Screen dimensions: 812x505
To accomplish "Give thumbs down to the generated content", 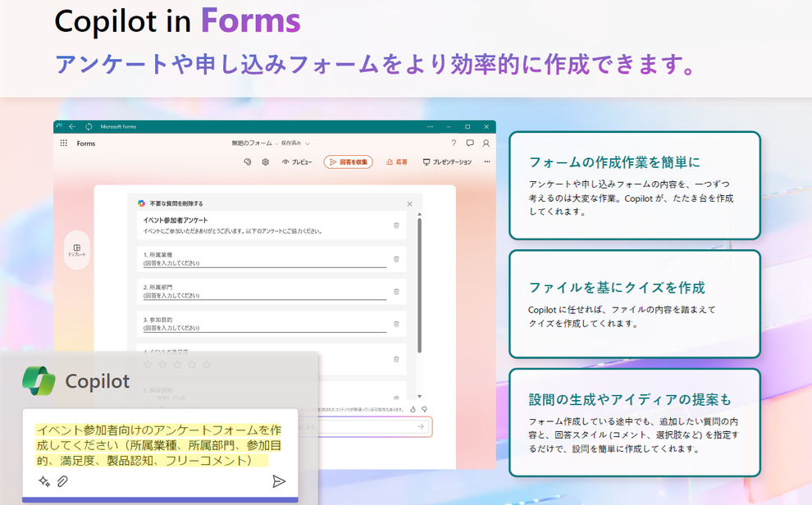I will [424, 409].
